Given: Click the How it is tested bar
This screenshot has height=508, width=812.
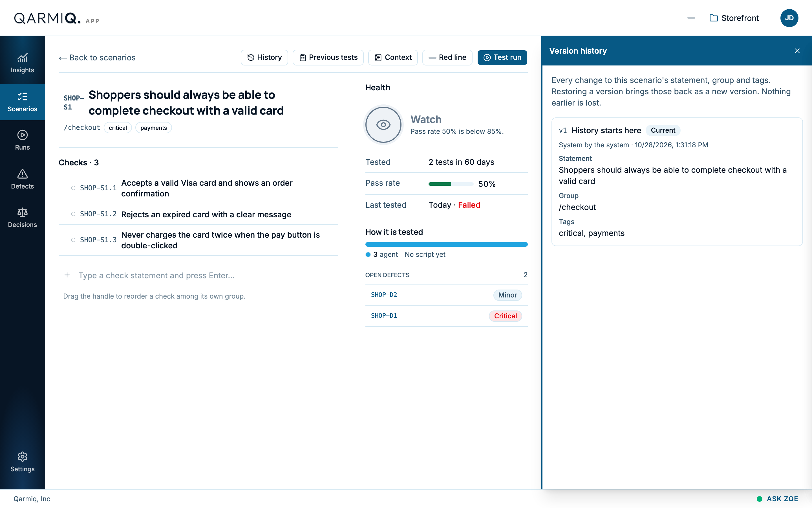Looking at the screenshot, I should (x=446, y=244).
